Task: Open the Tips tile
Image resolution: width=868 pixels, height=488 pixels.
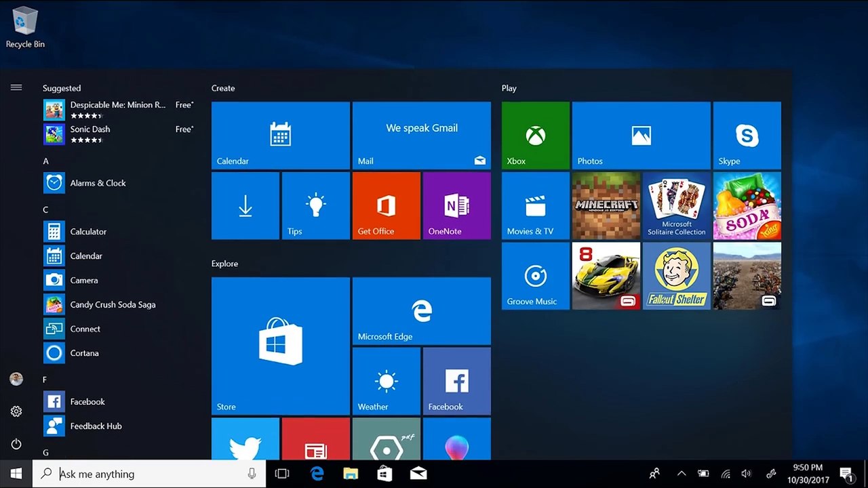Action: [x=316, y=205]
